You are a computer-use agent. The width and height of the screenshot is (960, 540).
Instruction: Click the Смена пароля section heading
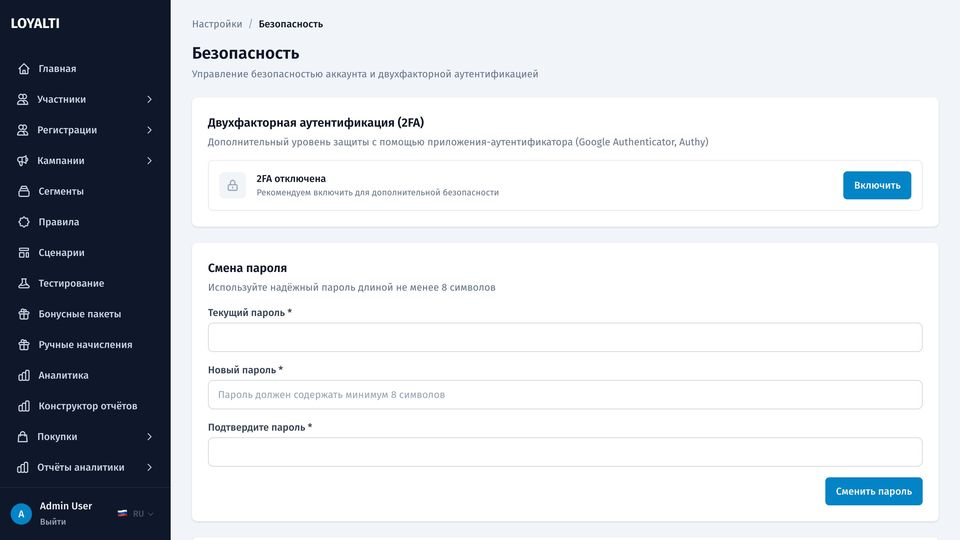point(247,268)
